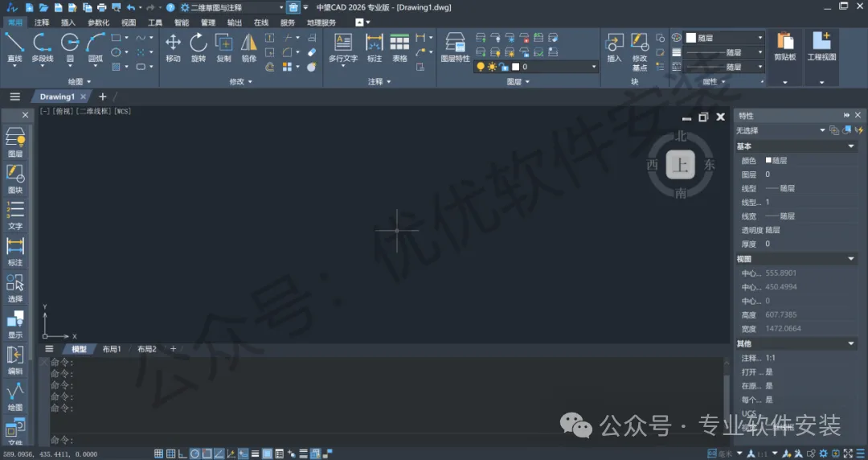Click the rectangle tool icon in 绘图 panel
This screenshot has width=868, height=460.
[x=117, y=38]
